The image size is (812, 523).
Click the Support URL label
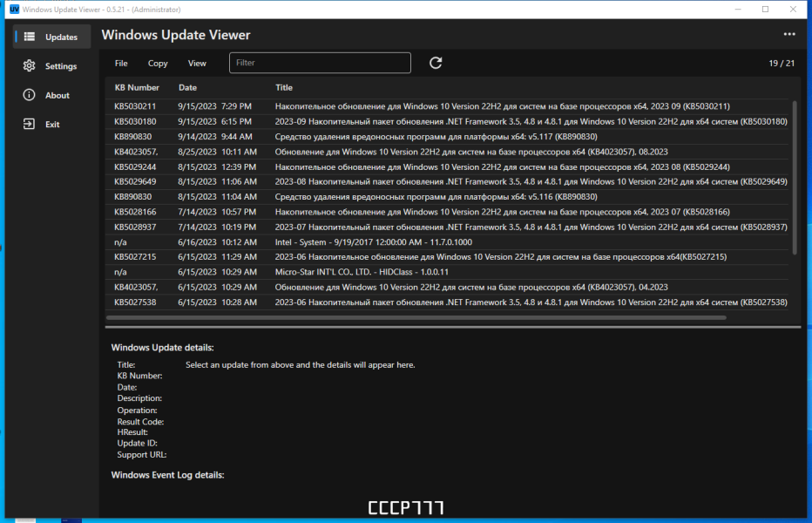[142, 455]
